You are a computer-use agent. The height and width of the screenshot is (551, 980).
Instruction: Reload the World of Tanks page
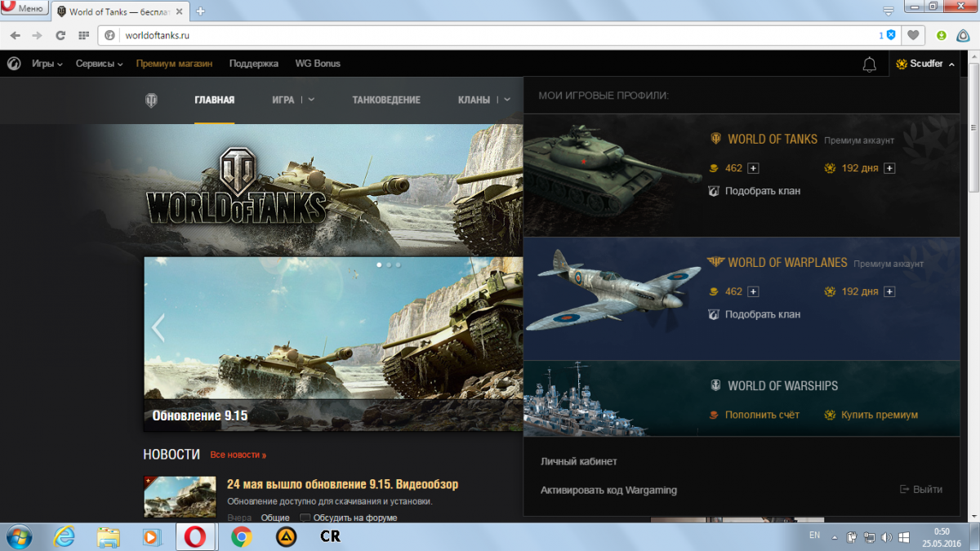click(60, 36)
